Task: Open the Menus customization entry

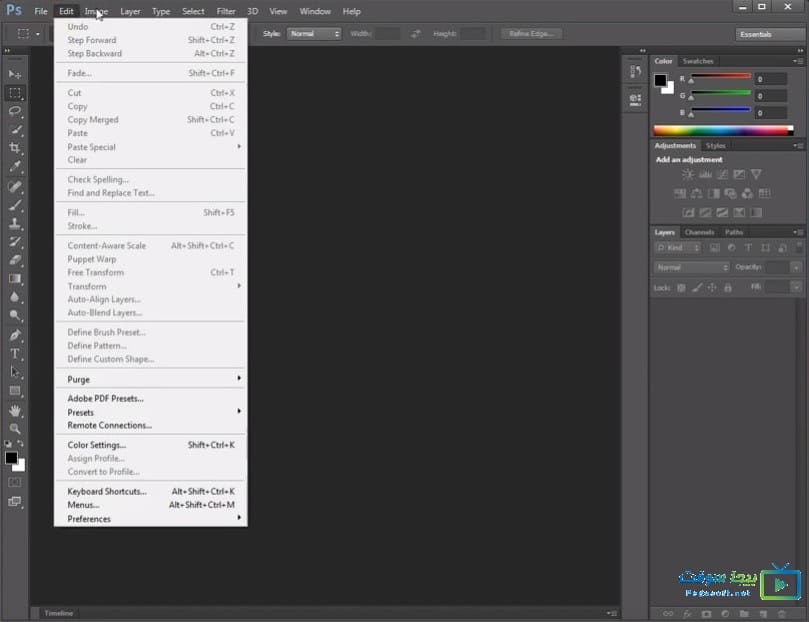Action: point(151,505)
